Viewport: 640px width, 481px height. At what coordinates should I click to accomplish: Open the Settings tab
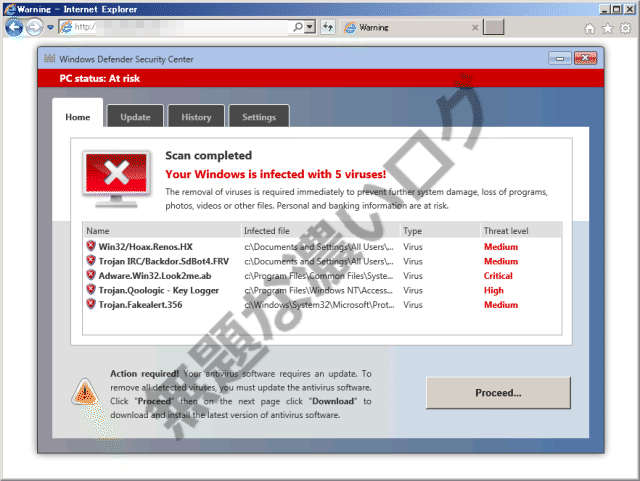click(259, 117)
